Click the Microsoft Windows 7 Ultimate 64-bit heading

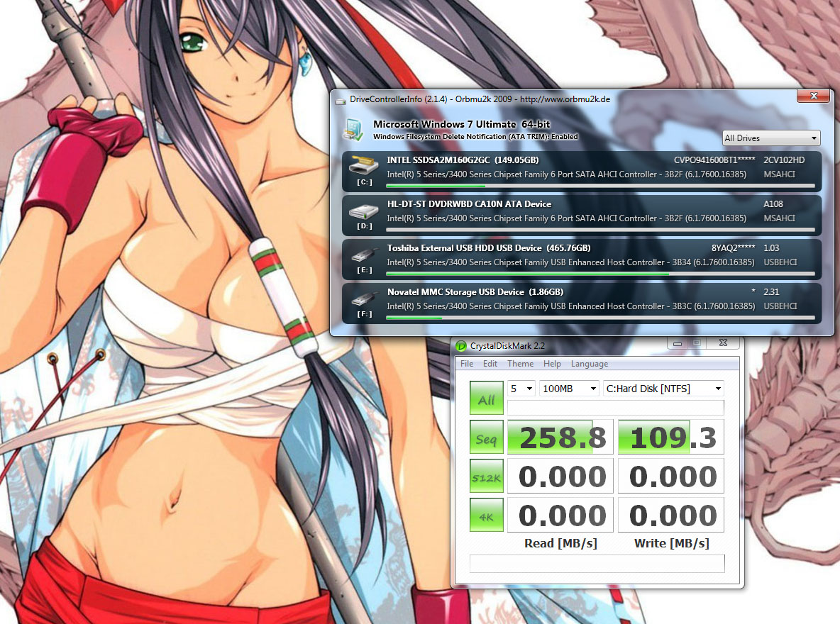coord(461,124)
